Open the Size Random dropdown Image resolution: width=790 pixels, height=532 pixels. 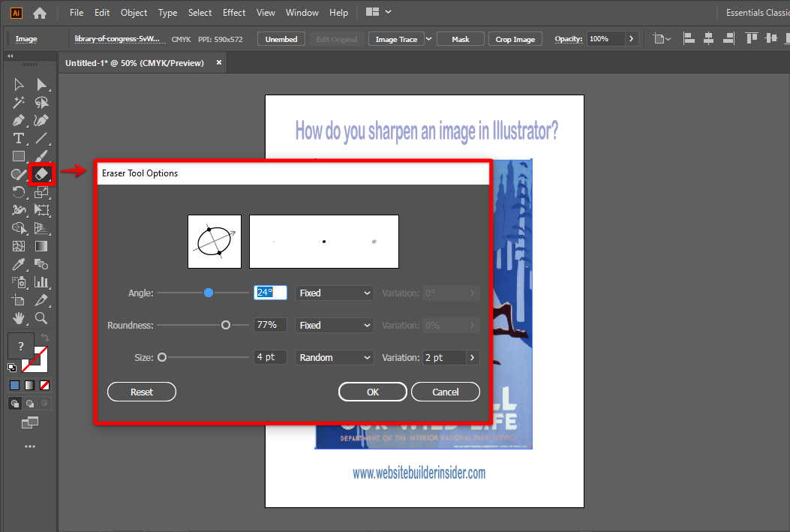(x=335, y=358)
